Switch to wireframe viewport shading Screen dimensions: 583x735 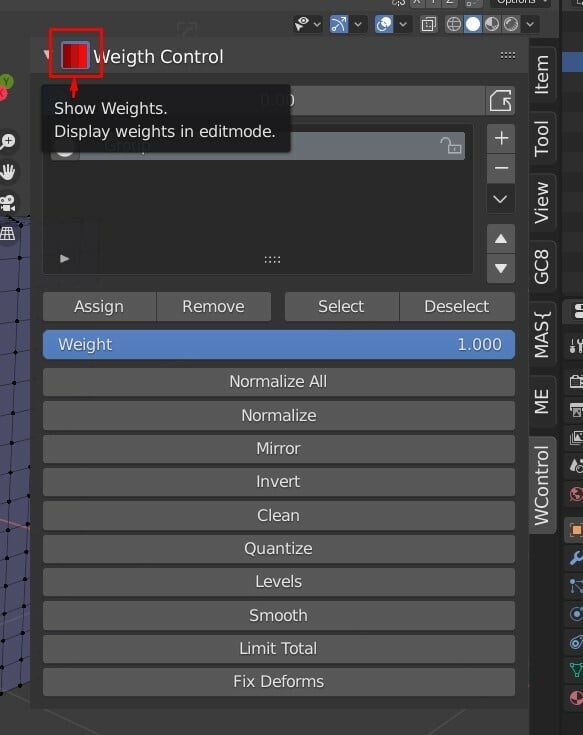[x=454, y=24]
